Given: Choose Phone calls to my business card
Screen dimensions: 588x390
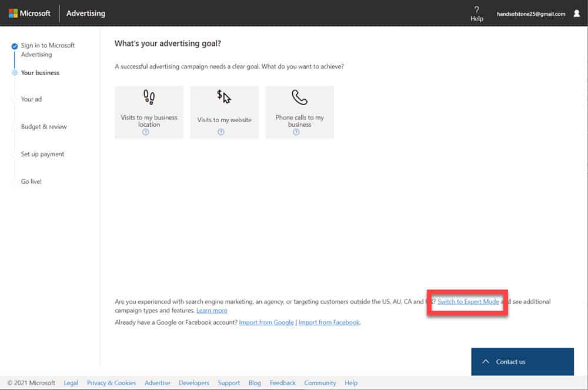Looking at the screenshot, I should point(300,112).
